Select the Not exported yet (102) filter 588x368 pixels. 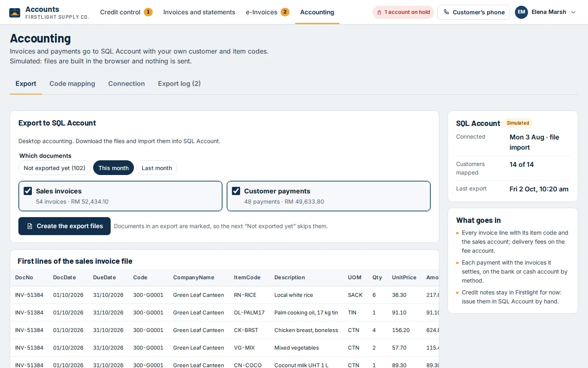tap(54, 168)
